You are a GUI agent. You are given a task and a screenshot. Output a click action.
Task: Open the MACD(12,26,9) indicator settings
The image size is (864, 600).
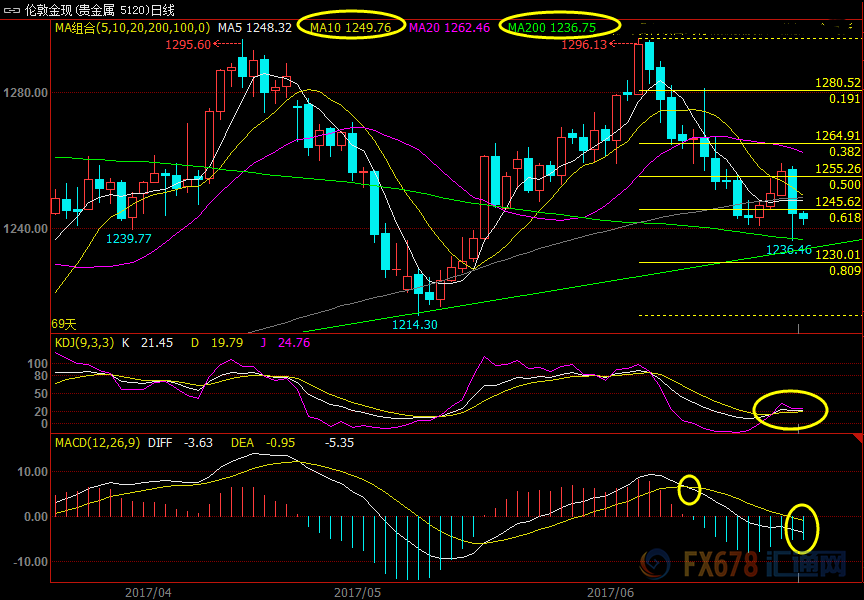click(x=97, y=441)
